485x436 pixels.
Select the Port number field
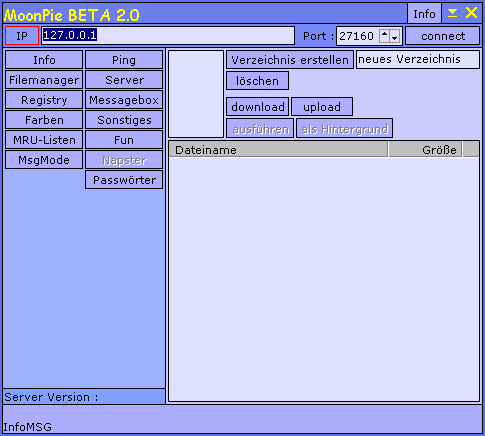click(358, 36)
